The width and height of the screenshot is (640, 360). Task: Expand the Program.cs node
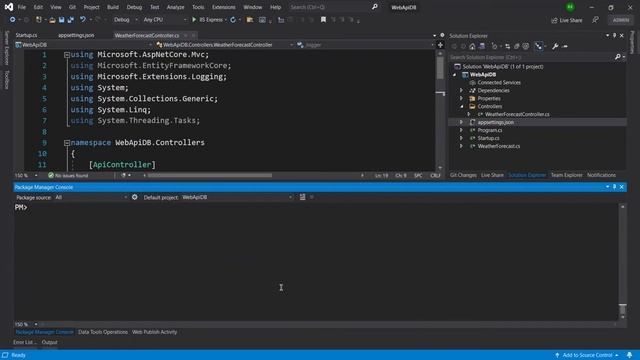pos(462,130)
